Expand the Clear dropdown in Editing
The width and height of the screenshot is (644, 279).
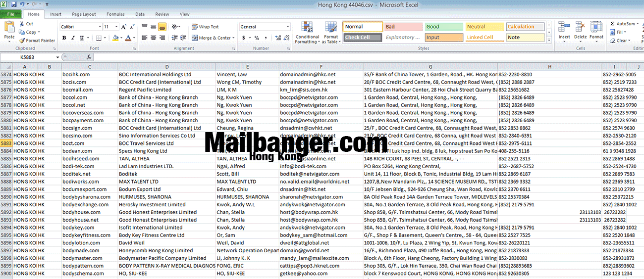[630, 41]
